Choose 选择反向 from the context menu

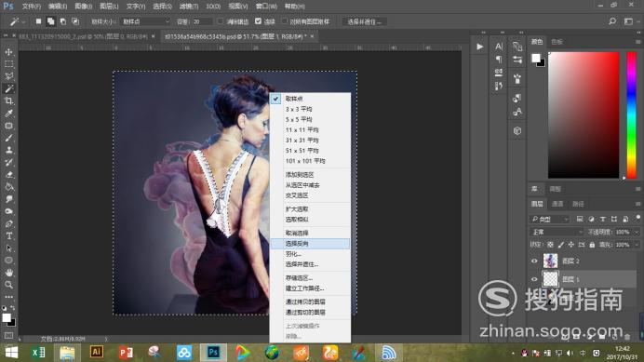pos(310,244)
